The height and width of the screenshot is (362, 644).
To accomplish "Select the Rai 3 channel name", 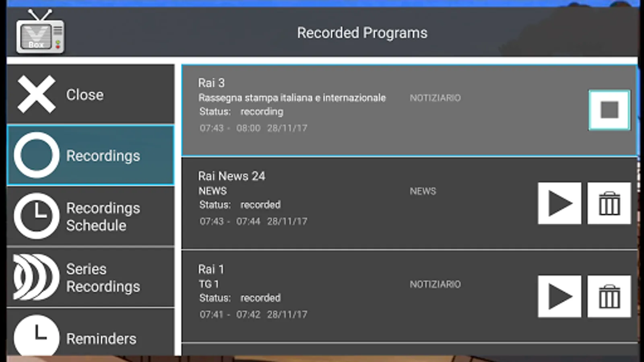I will click(x=211, y=83).
